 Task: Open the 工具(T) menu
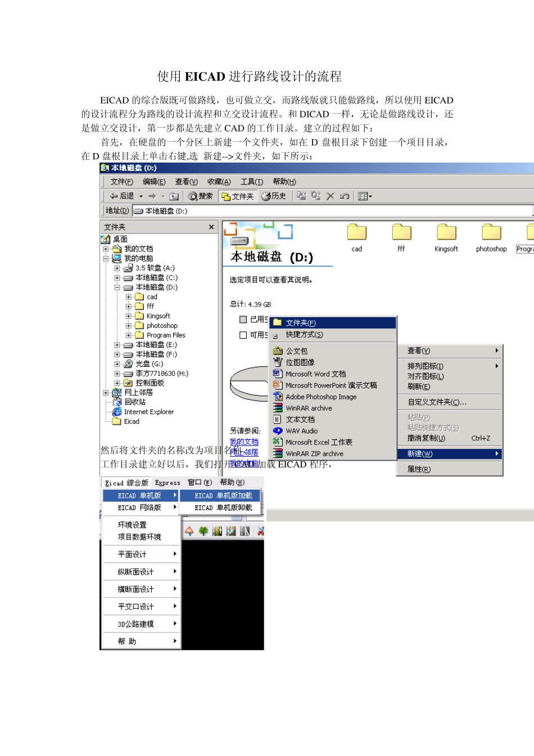click(251, 182)
